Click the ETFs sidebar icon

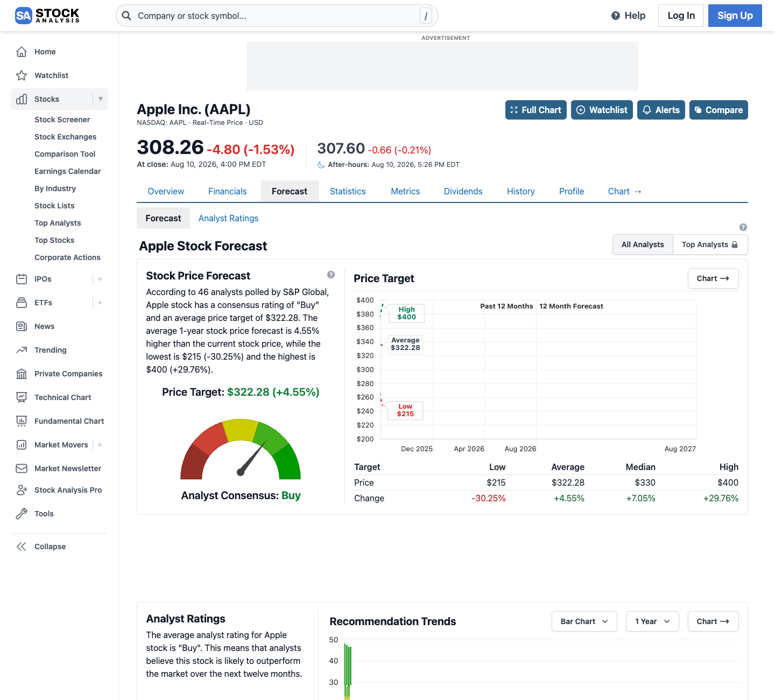[x=22, y=303]
